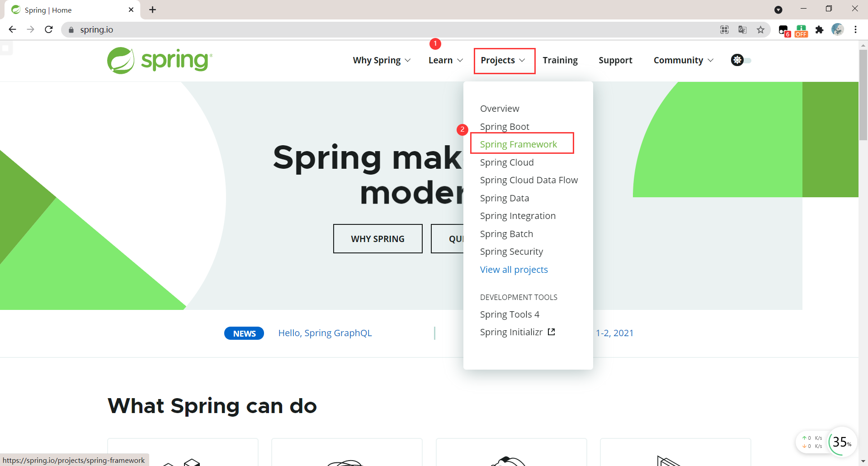Open a new browser tab
Image resolution: width=868 pixels, height=466 pixels.
point(152,10)
